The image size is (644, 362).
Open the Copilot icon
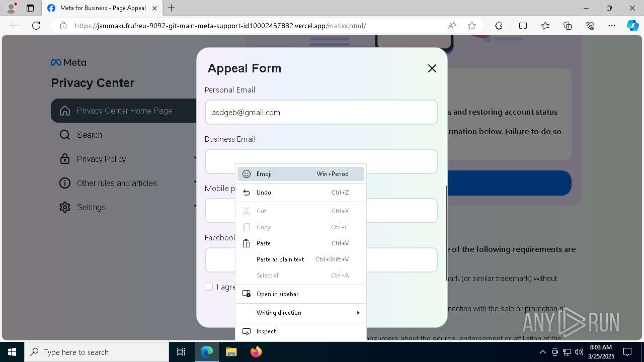click(x=632, y=26)
